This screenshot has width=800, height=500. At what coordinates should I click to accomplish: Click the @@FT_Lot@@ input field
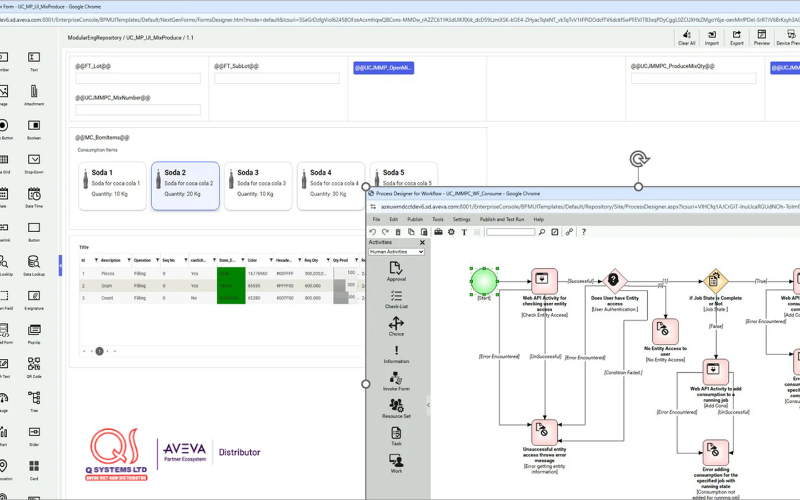pos(138,78)
